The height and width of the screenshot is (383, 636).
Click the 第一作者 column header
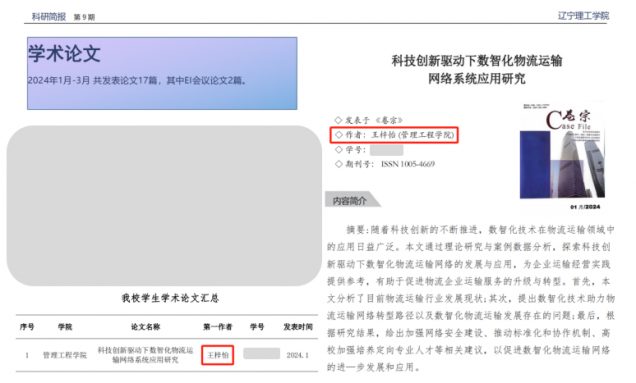tap(217, 327)
